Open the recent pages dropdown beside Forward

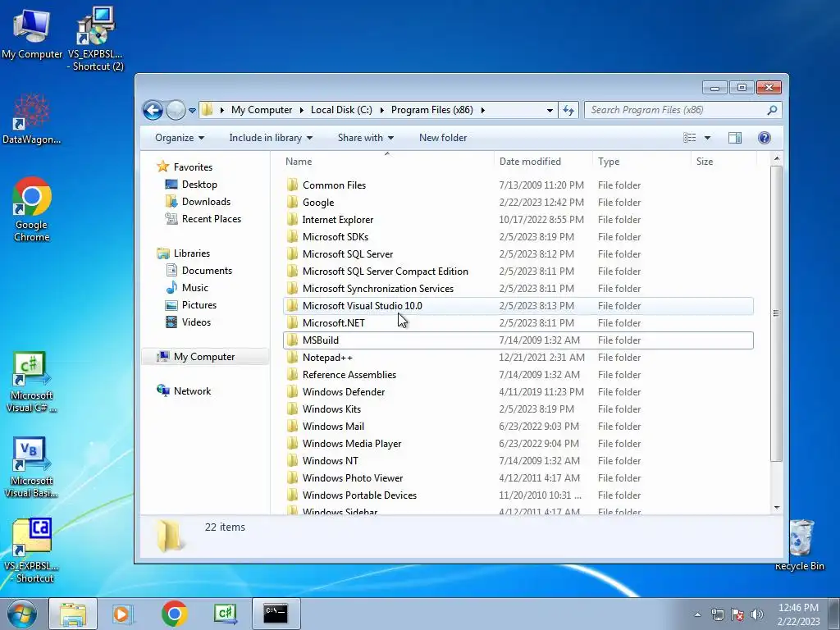[192, 111]
